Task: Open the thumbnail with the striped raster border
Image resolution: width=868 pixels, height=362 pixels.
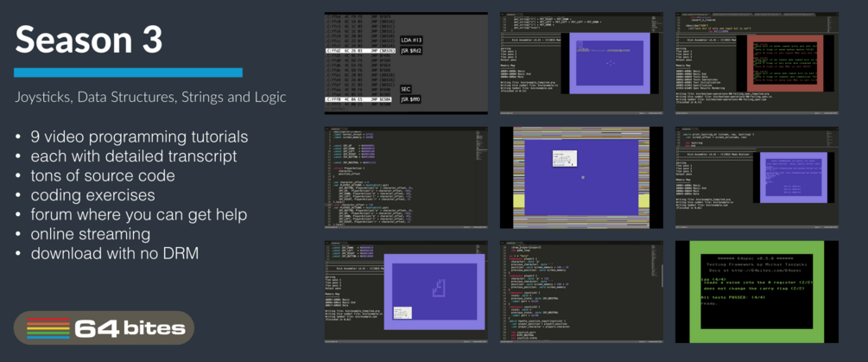Action: (581, 177)
